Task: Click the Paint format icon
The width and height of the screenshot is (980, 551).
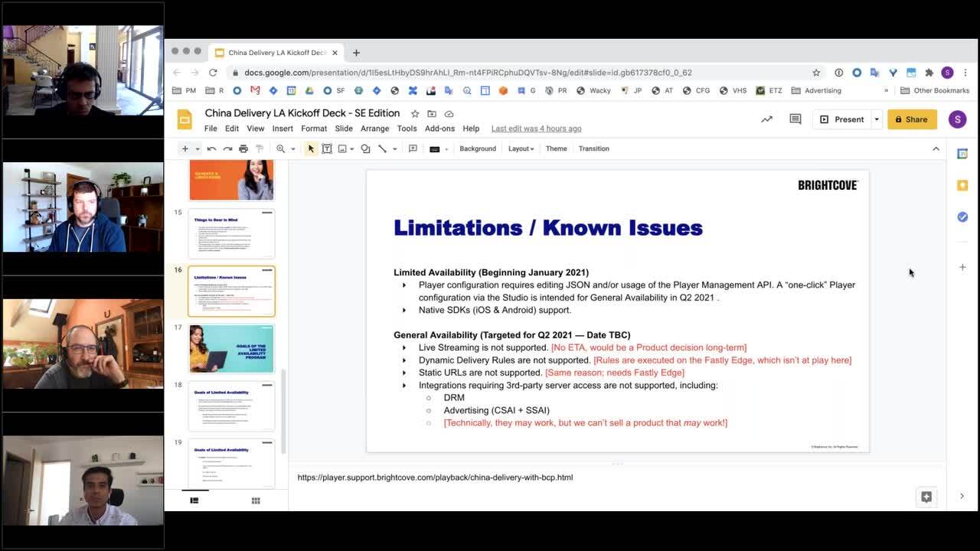Action: (260, 148)
